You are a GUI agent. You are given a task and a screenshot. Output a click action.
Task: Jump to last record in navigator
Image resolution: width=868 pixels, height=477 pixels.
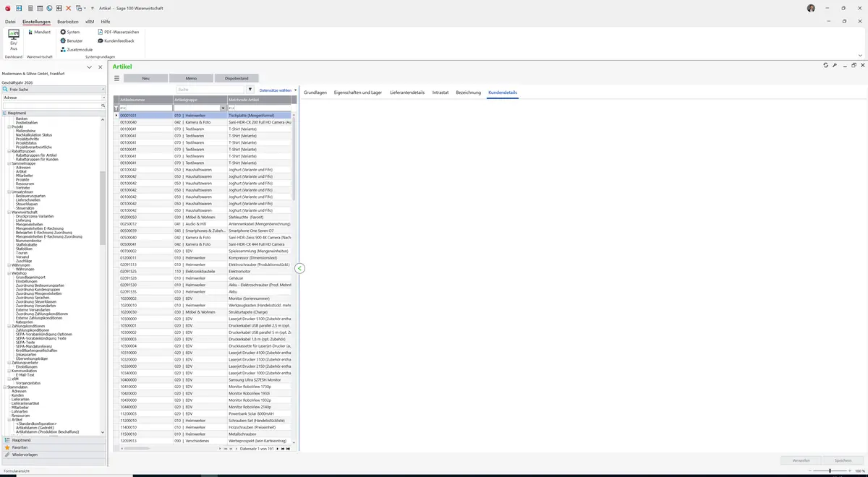[289, 449]
